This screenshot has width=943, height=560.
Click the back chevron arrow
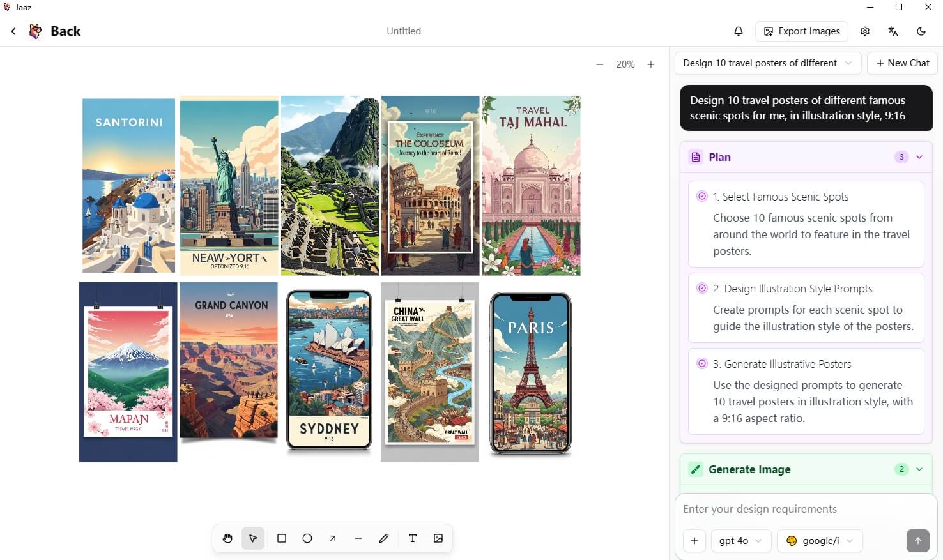(x=13, y=31)
